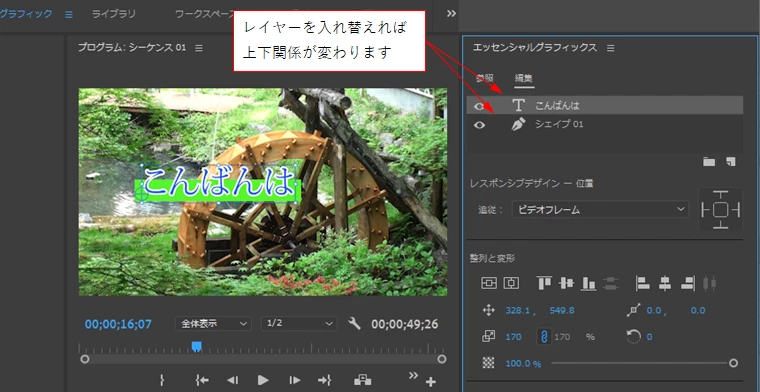This screenshot has width=760, height=392.
Task: Select the シェイプ 01 layer row
Action: tap(604, 125)
